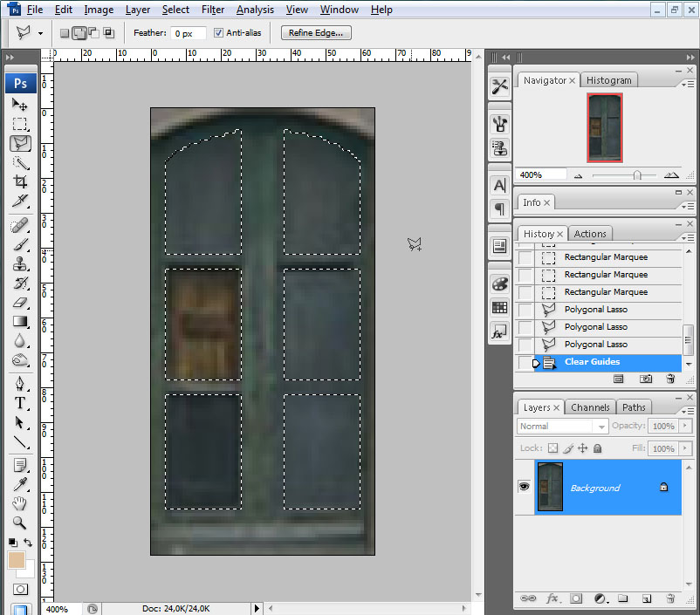Click the Refine Edge button
Viewport: 700px width, 615px height.
click(316, 33)
